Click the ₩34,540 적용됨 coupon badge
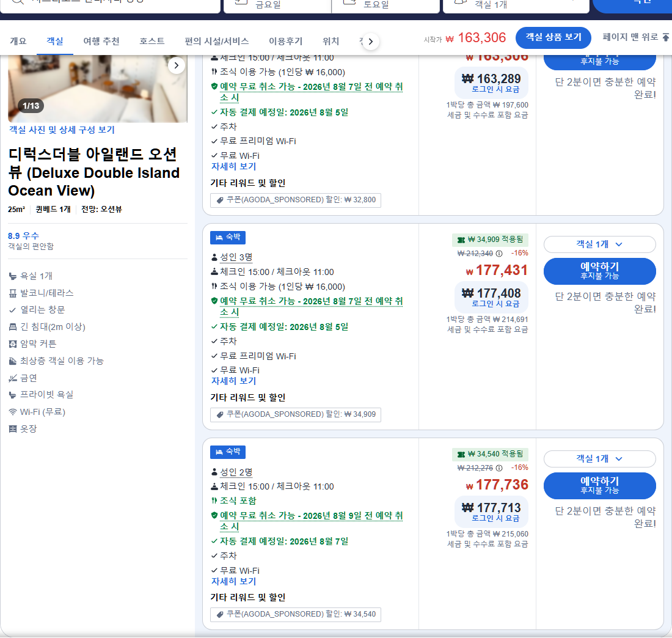This screenshot has height=638, width=672. 491,454
